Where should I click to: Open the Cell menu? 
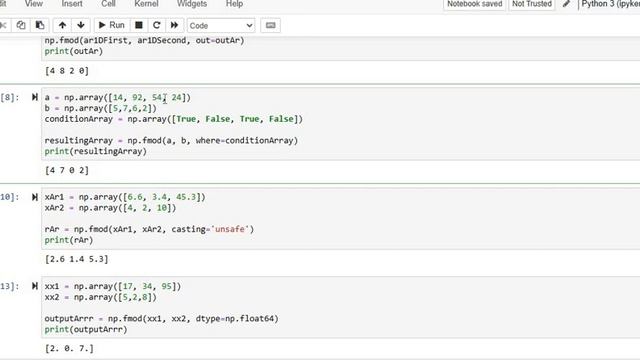(x=108, y=4)
